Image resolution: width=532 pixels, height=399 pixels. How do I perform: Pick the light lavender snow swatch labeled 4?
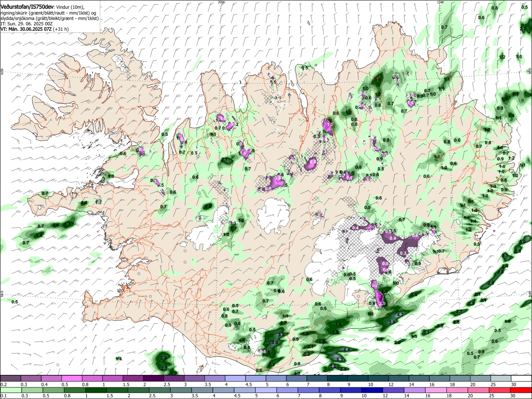[235, 379]
